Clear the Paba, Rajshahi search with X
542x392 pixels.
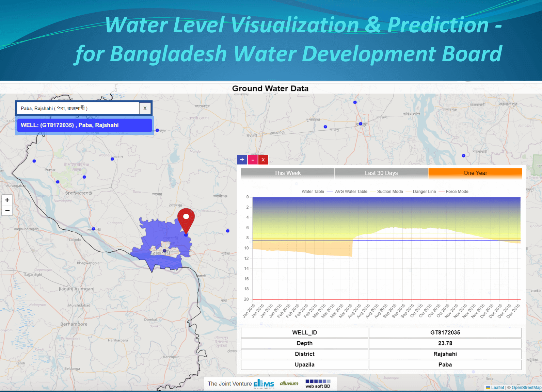[145, 108]
